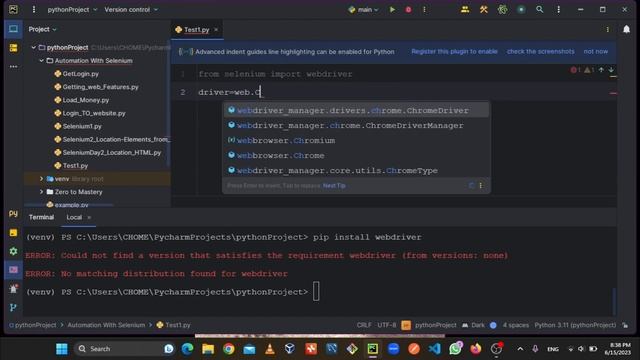Select webbrowser.Chromium suggestion
Screen dimensions: 640x360
356,140
